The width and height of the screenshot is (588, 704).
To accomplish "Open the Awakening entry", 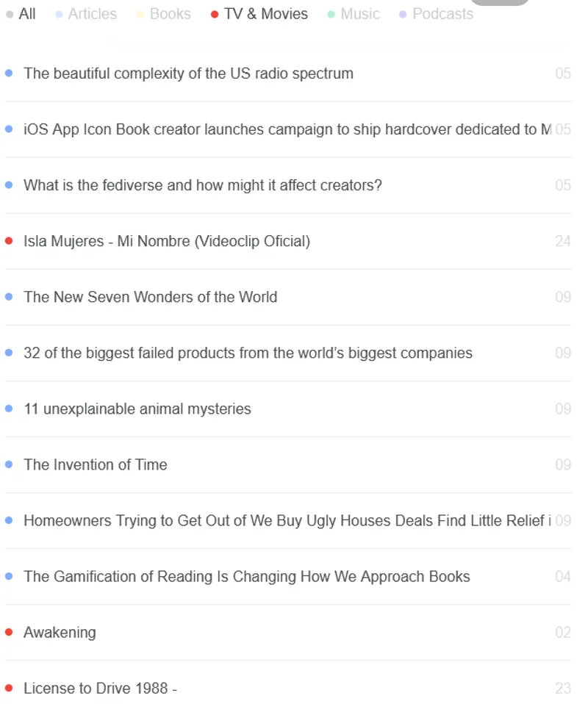I will pyautogui.click(x=60, y=632).
